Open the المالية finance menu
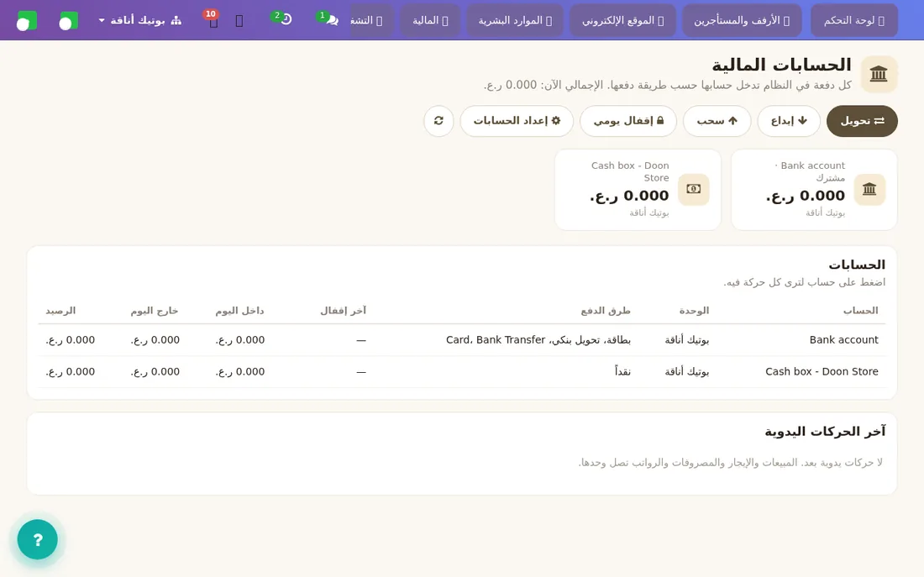This screenshot has height=577, width=924. point(430,21)
